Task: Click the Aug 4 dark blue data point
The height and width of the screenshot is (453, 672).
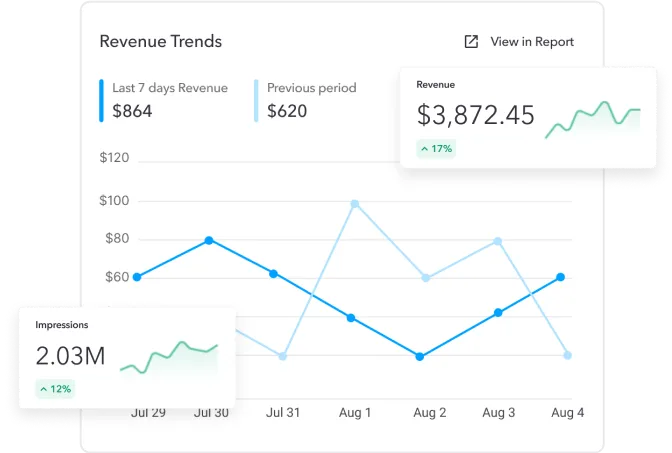Action: (x=560, y=277)
